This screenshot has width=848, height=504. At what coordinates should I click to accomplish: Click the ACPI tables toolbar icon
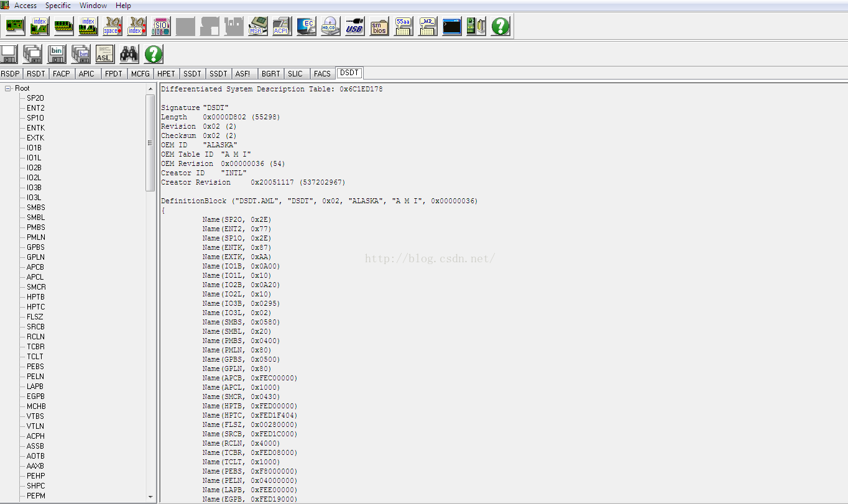(x=282, y=26)
